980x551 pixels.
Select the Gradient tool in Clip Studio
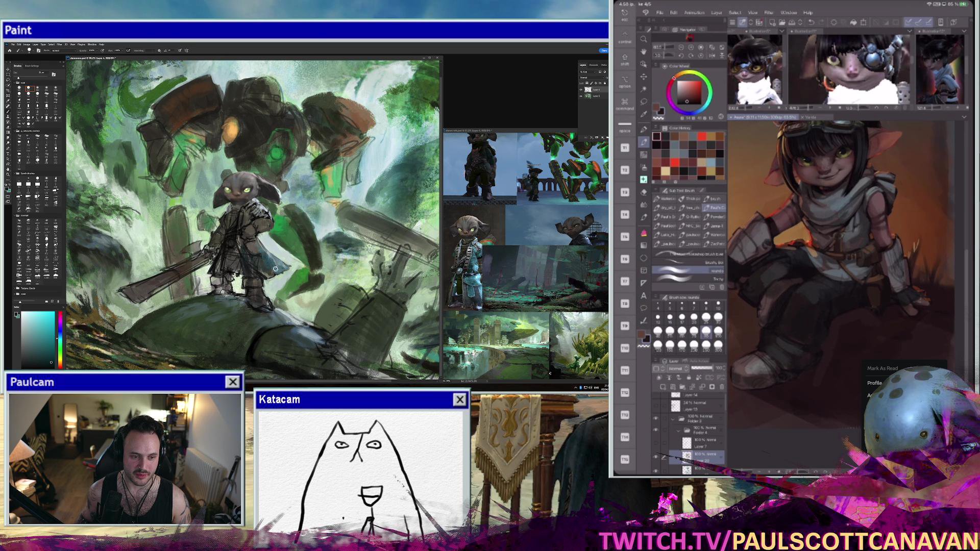point(644,245)
